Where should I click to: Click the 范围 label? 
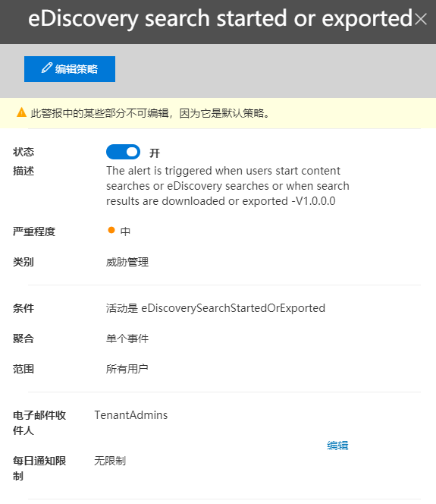pos(24,369)
